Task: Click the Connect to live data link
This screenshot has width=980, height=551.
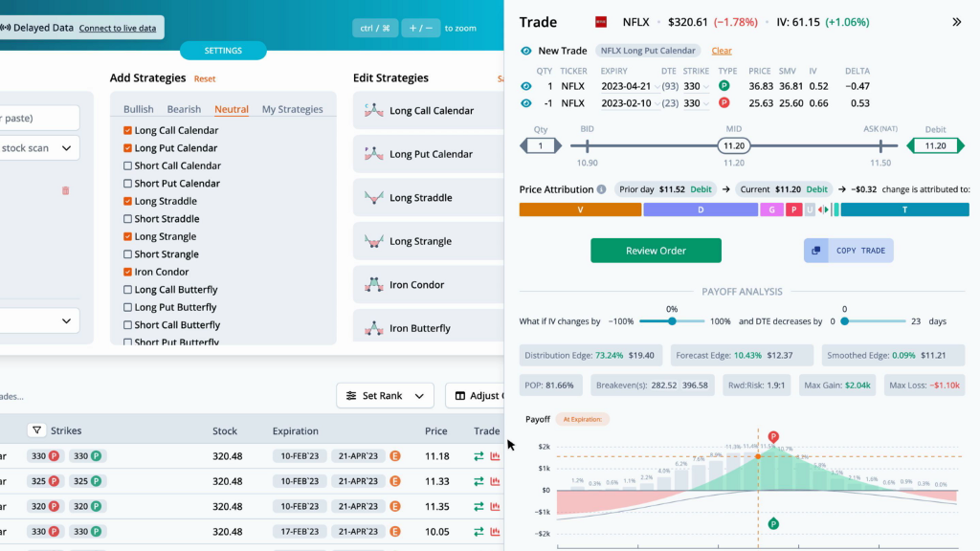Action: (118, 28)
